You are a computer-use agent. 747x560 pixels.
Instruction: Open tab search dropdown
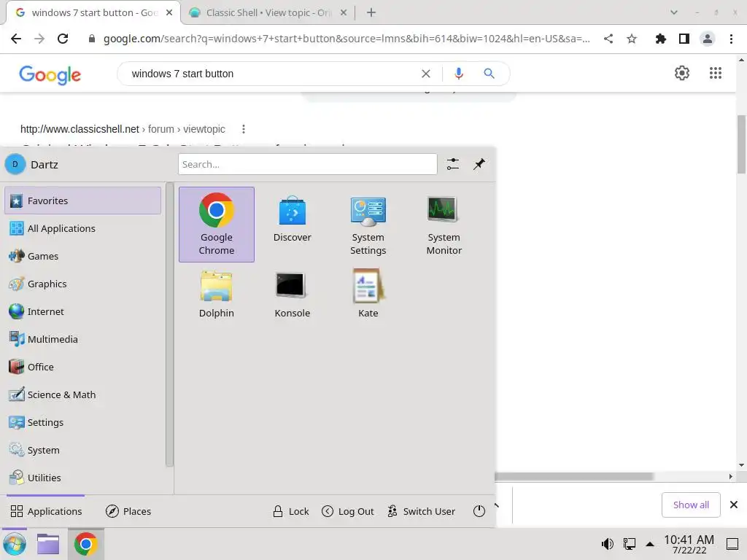[673, 13]
